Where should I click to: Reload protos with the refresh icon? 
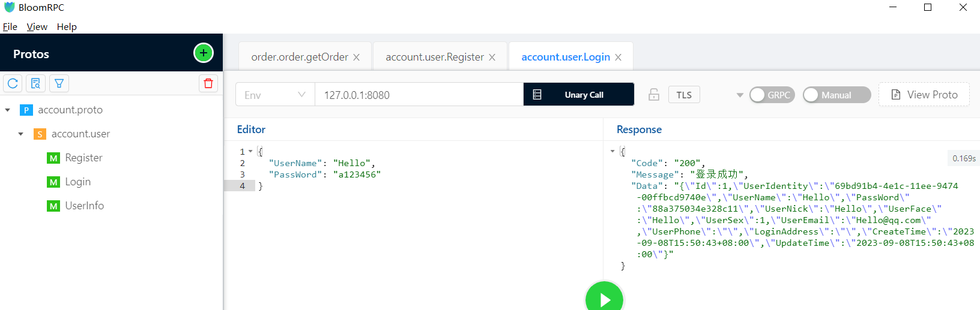point(13,83)
